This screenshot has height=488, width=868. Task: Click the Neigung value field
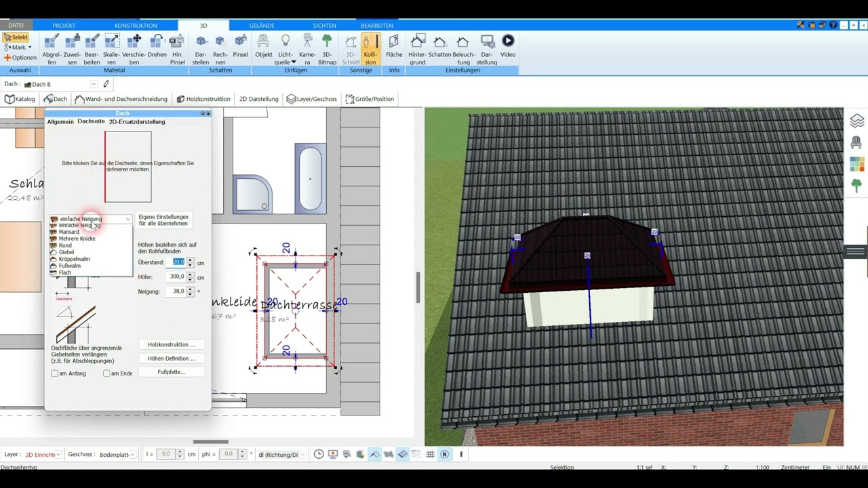(x=175, y=291)
